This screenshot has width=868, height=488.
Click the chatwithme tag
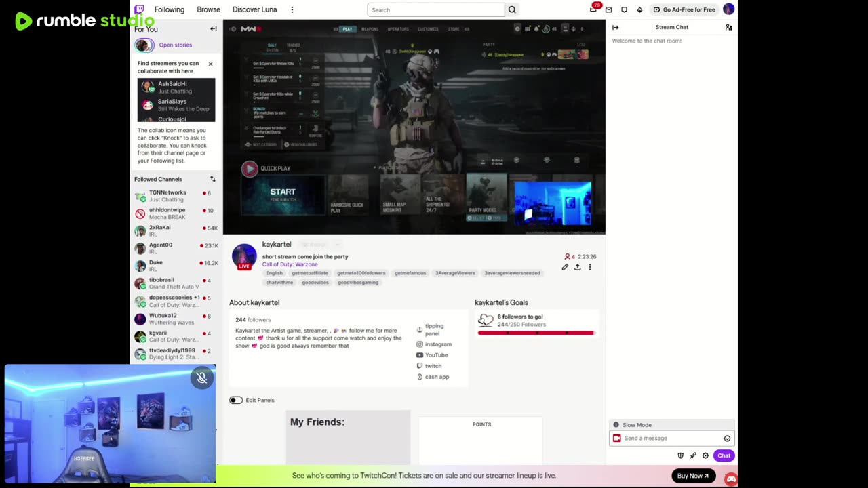point(279,283)
